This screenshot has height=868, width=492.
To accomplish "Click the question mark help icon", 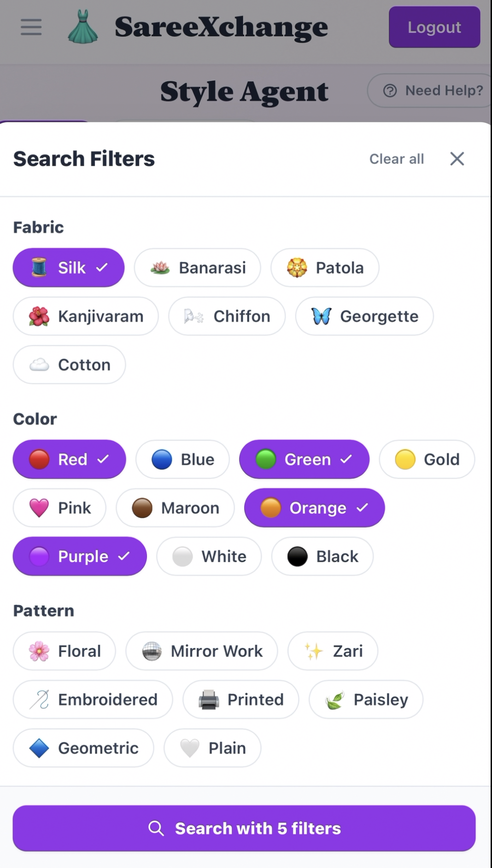I will (390, 91).
